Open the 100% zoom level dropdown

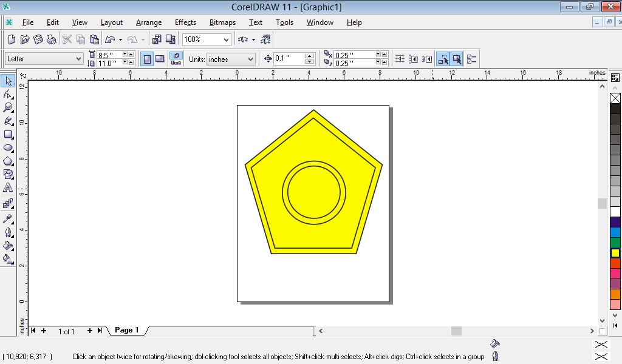click(x=226, y=39)
